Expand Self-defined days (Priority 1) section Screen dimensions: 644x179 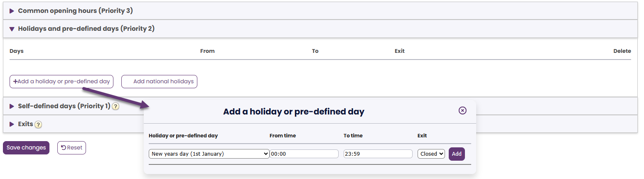pyautogui.click(x=64, y=106)
